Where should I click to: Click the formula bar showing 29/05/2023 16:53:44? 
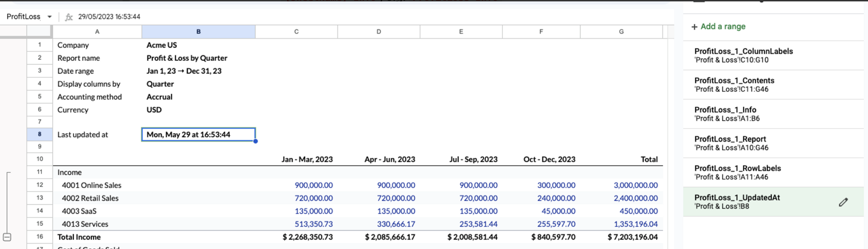click(109, 17)
